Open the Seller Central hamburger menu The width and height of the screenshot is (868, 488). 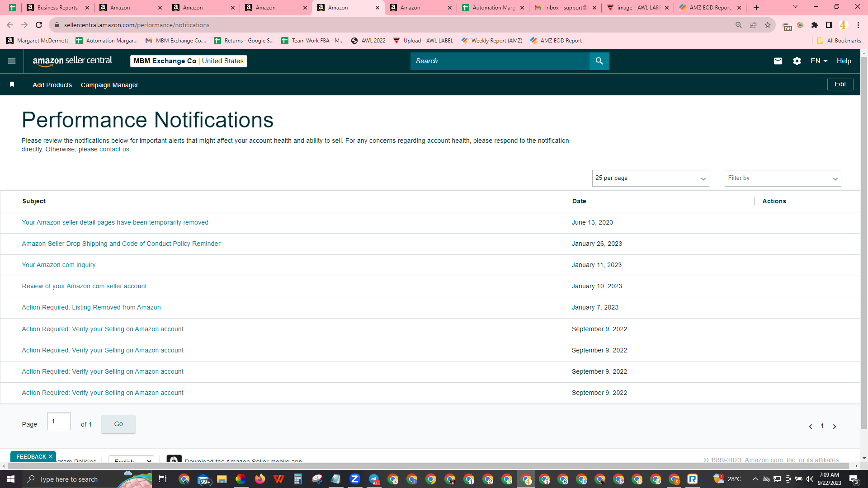12,61
